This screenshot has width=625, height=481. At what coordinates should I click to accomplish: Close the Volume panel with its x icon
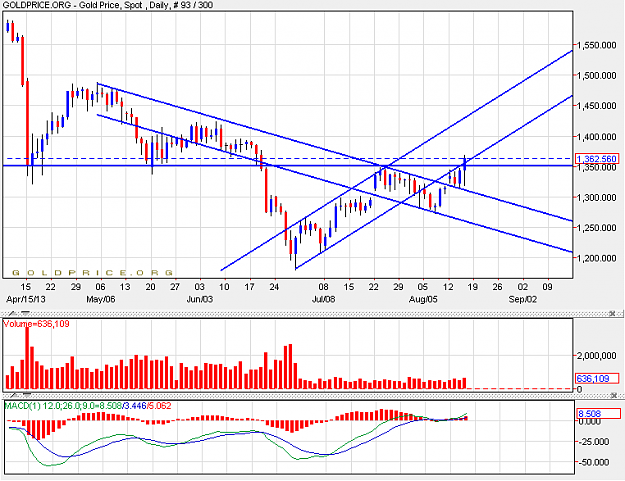pyautogui.click(x=612, y=314)
